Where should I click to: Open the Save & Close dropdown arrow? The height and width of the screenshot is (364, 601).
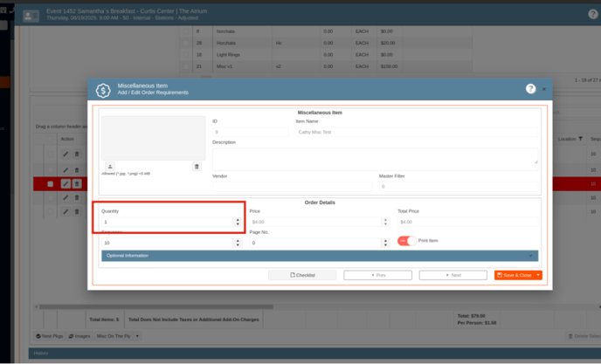(538, 275)
